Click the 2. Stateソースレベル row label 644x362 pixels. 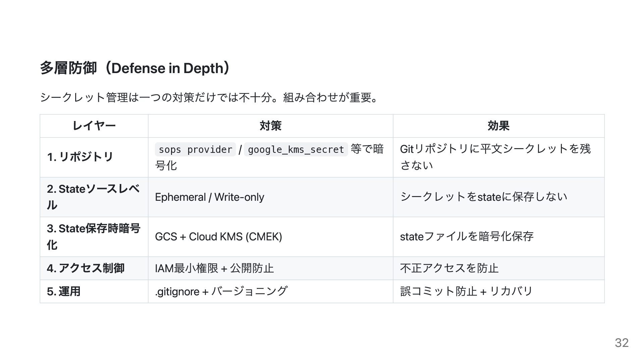pyautogui.click(x=93, y=197)
